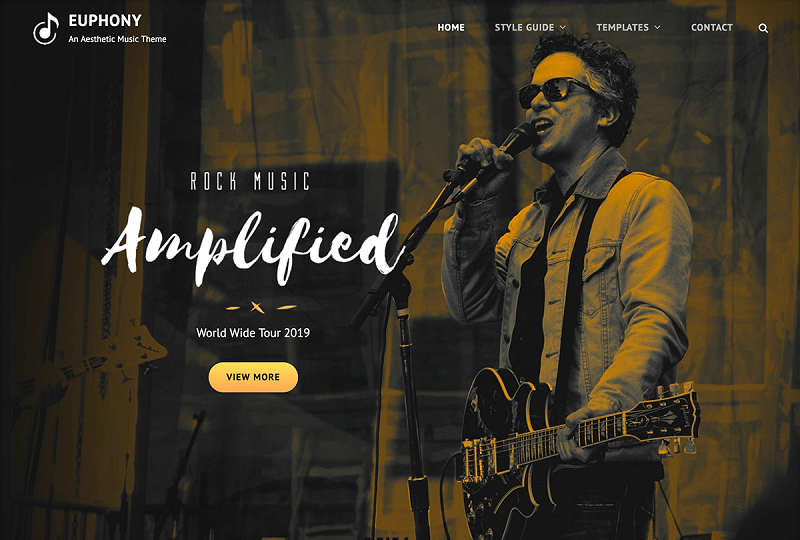Viewport: 800px width, 540px height.
Task: Open the Contact page link
Action: click(712, 28)
